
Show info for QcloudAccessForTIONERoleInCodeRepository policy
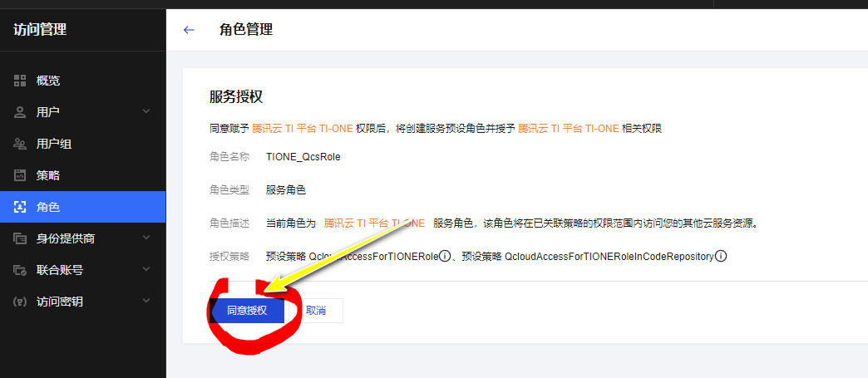pos(720,257)
